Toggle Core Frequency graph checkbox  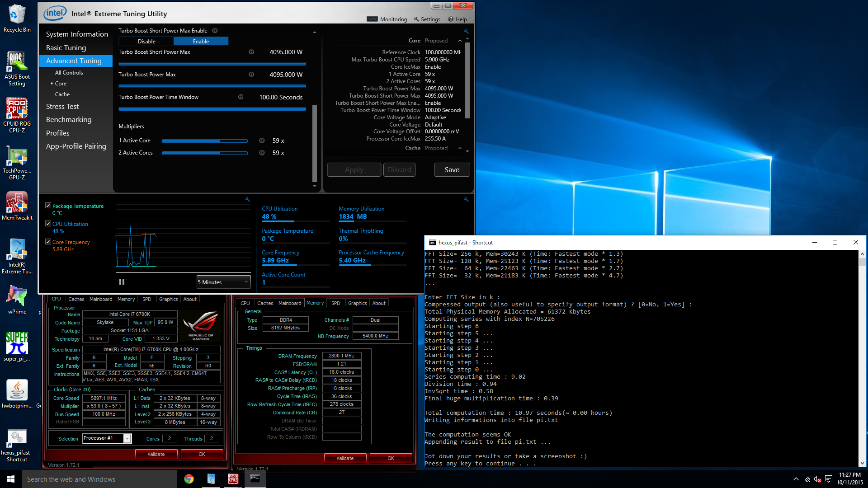48,242
